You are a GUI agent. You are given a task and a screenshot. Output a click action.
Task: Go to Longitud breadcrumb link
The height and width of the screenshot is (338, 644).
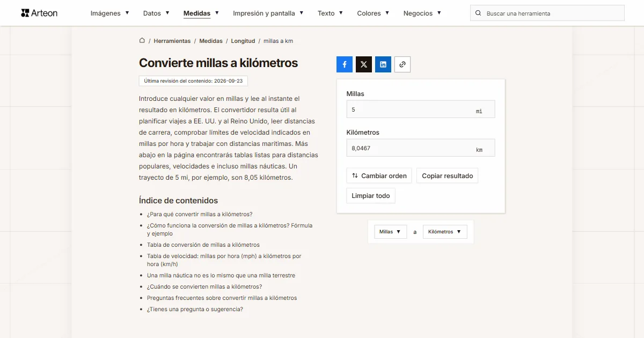(243, 41)
